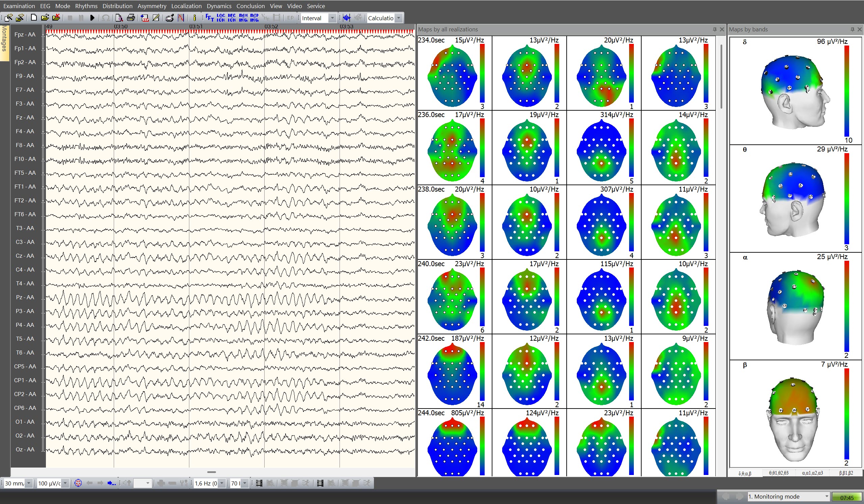Expand the 100 µV sensitivity dropdown

pos(65,483)
